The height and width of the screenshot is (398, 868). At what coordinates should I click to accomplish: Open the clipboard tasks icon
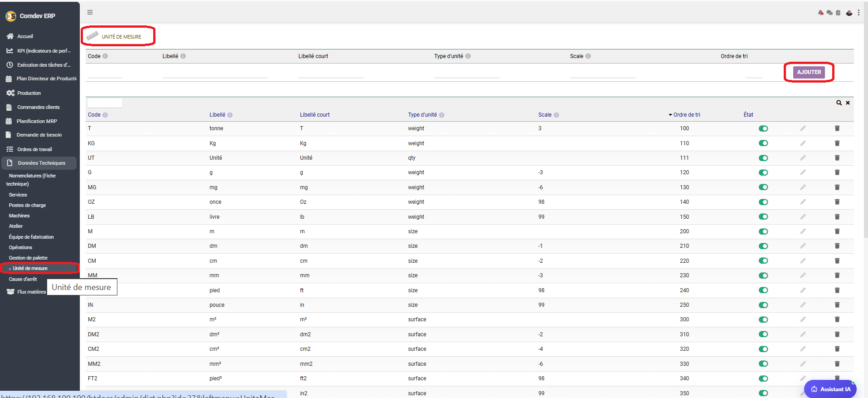click(x=838, y=13)
